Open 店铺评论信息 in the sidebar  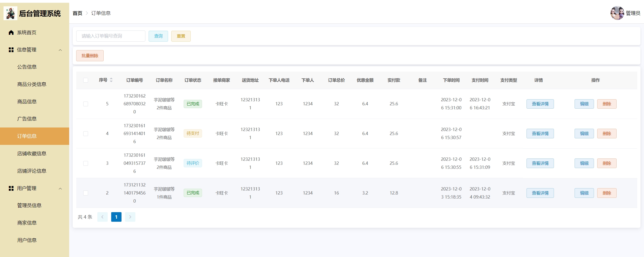pyautogui.click(x=34, y=171)
